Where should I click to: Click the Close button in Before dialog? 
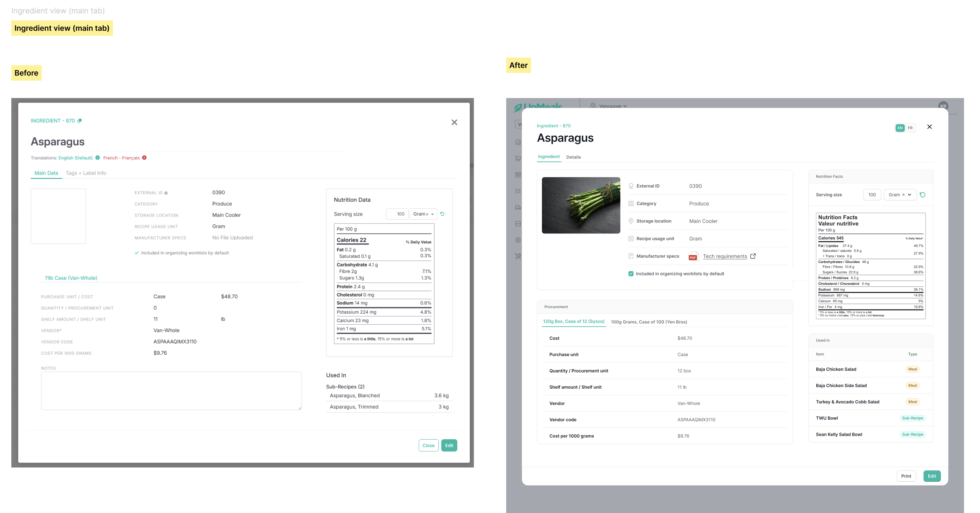[x=428, y=446]
